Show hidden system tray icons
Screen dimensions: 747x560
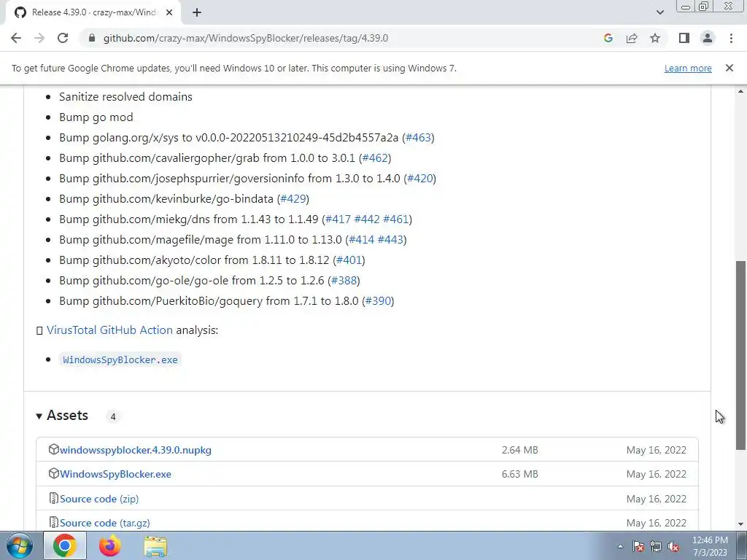(620, 546)
